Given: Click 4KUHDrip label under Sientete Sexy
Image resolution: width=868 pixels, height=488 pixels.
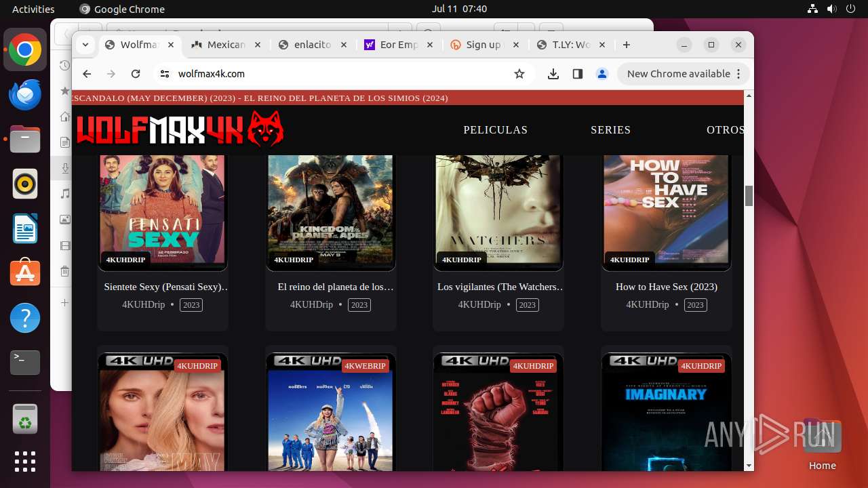Looking at the screenshot, I should (x=143, y=305).
